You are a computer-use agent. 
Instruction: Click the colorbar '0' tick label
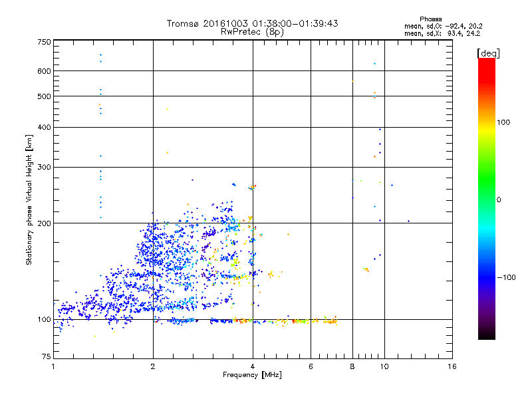click(499, 200)
